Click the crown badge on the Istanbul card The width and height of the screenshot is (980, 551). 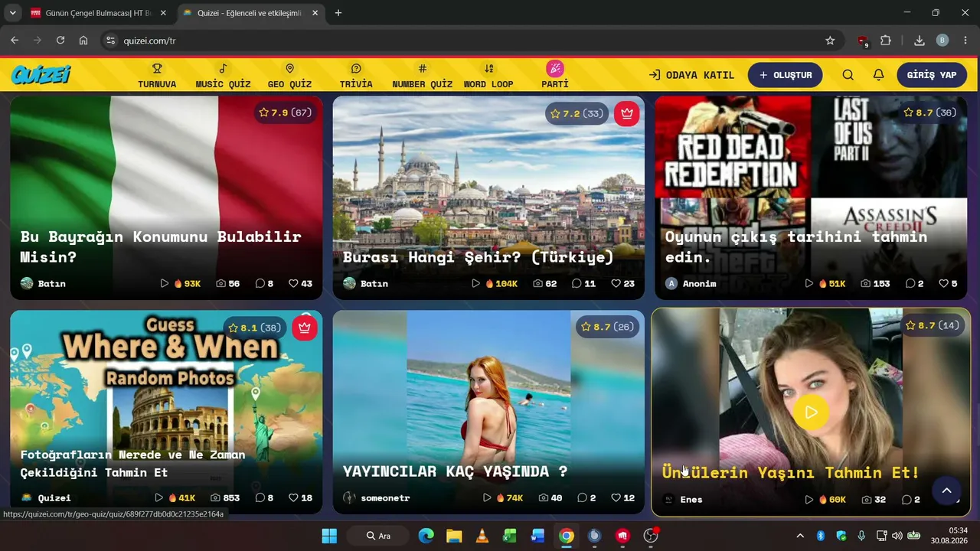tap(626, 113)
